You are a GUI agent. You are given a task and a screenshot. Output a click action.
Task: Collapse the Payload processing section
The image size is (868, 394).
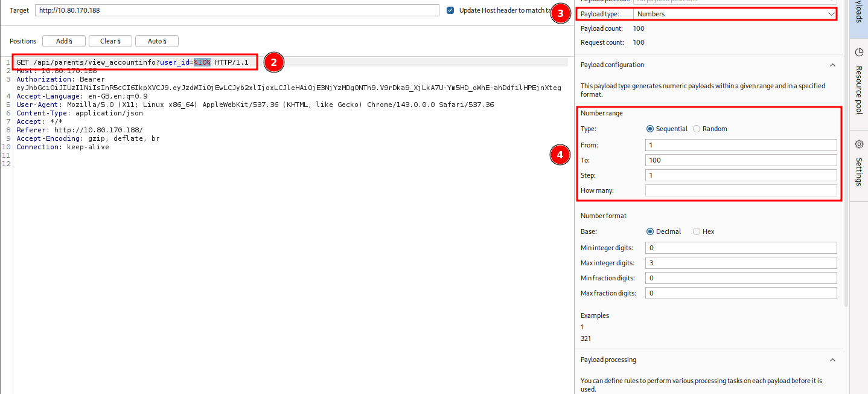pos(832,360)
